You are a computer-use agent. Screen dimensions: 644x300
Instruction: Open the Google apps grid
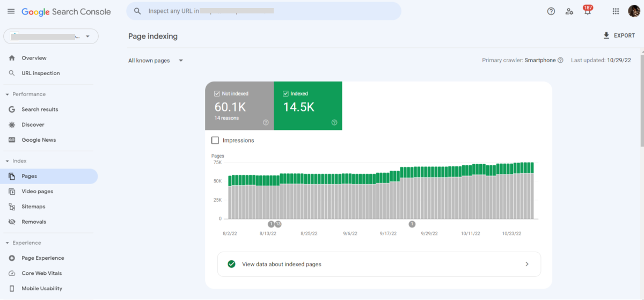(616, 11)
